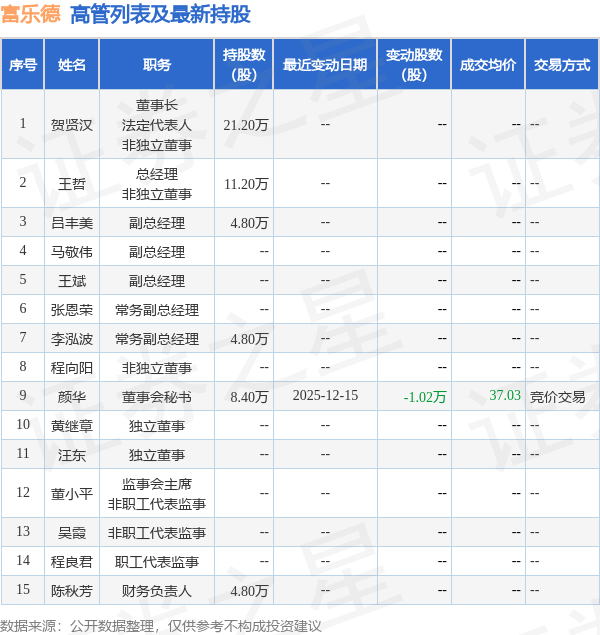Click the name 吕丰美
Viewport: 600px width, 635px height.
pos(72,223)
